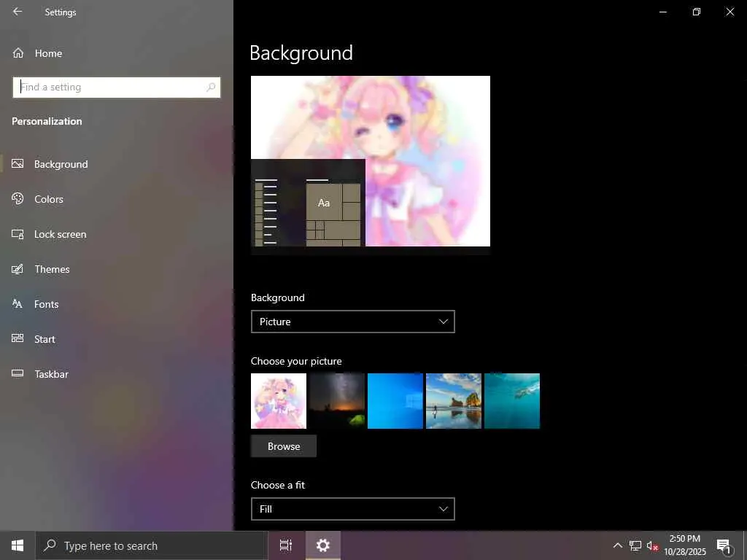The height and width of the screenshot is (560, 747).
Task: Click the Choose a fit label
Action: (x=278, y=485)
